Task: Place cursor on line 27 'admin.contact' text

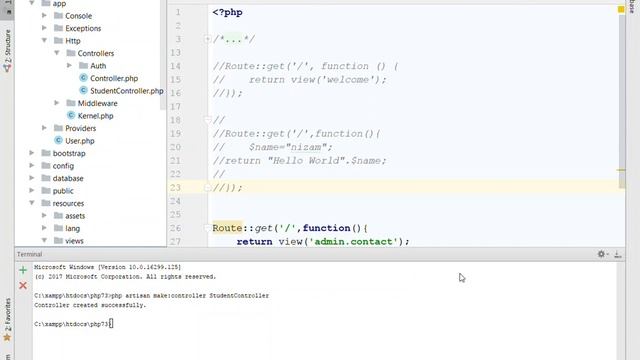Action: pos(353,242)
